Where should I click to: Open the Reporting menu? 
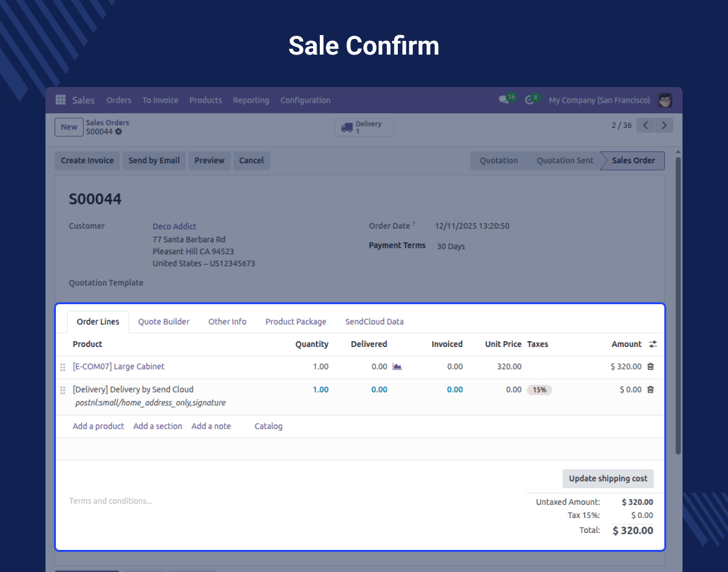pyautogui.click(x=251, y=100)
